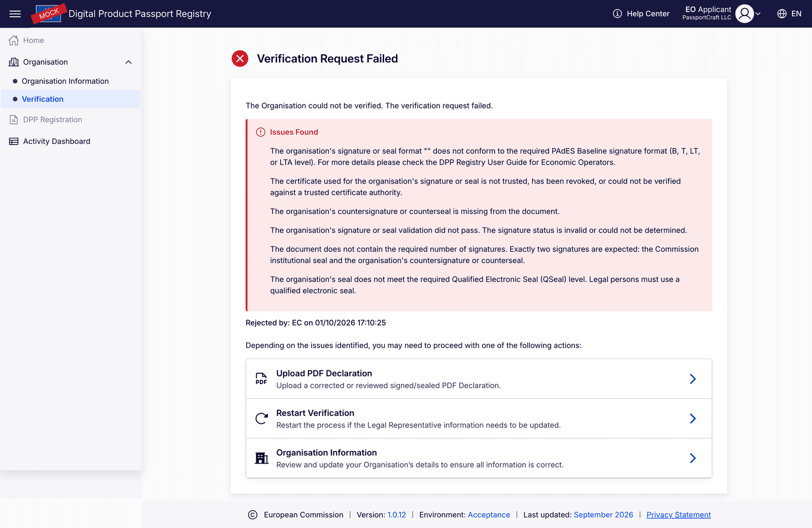Click the Activity Dashboard table icon
Viewport: 812px width, 528px height.
point(14,142)
